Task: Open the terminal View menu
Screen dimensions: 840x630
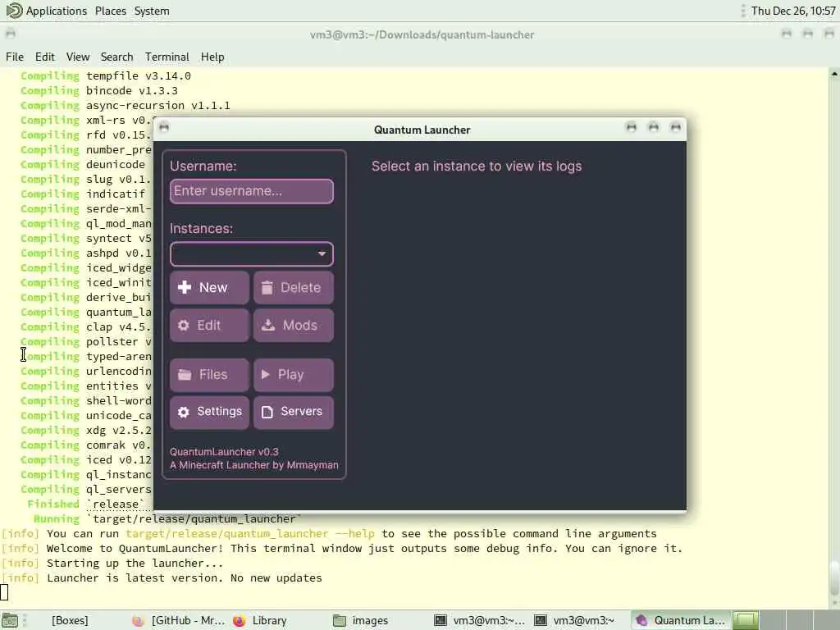Action: click(78, 57)
